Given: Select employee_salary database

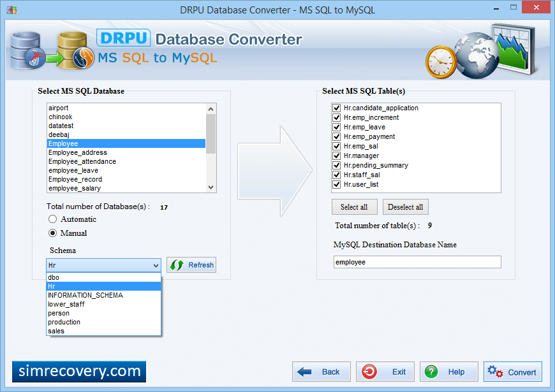Looking at the screenshot, I should click(x=126, y=188).
